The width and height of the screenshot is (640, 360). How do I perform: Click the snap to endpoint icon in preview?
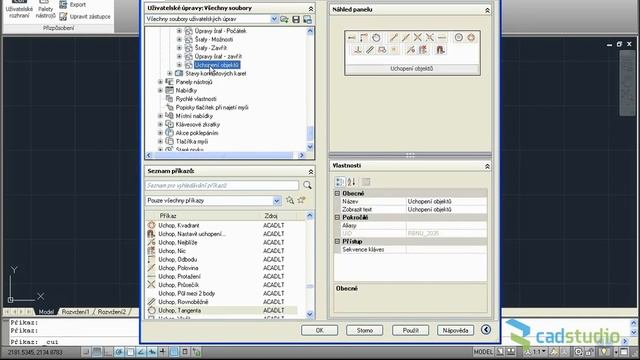pyautogui.click(x=393, y=38)
